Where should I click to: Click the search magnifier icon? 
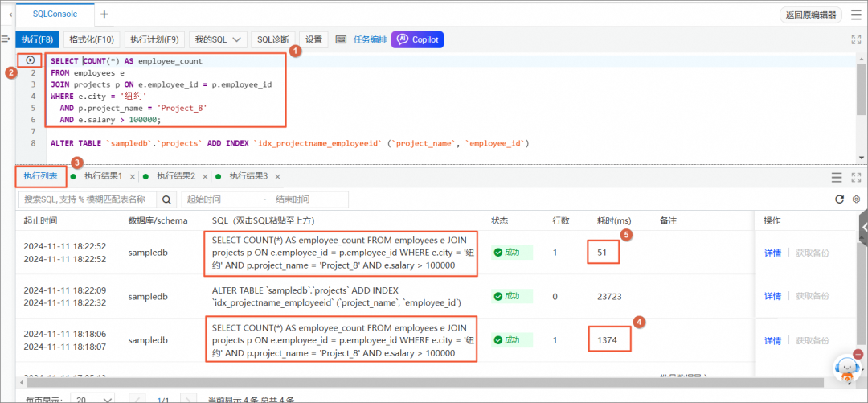click(x=166, y=199)
